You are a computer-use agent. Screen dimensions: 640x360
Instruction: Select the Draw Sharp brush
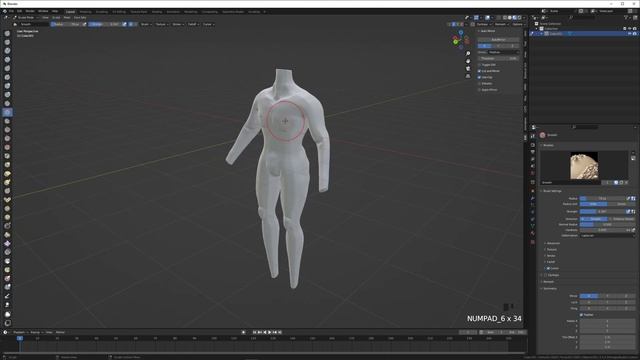point(7,42)
